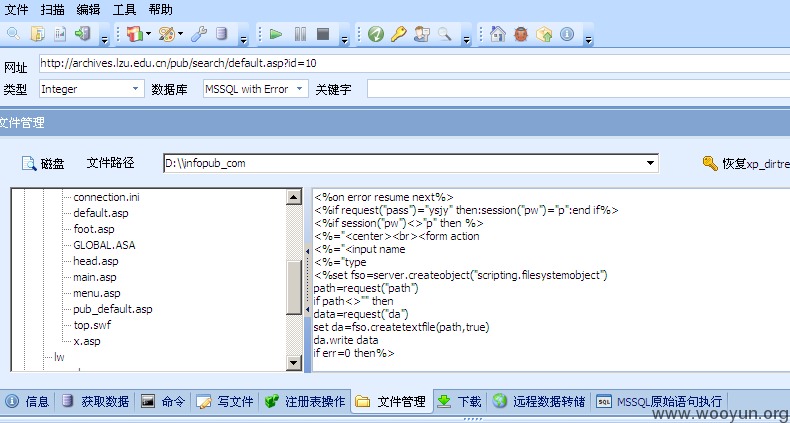
Task: Click the box with up-arrow update icon
Action: [544, 34]
